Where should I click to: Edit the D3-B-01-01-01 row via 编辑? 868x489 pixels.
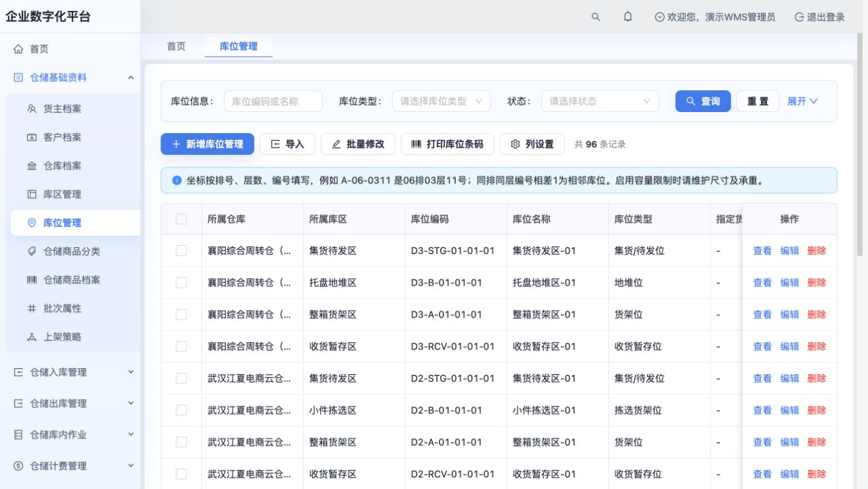point(790,283)
